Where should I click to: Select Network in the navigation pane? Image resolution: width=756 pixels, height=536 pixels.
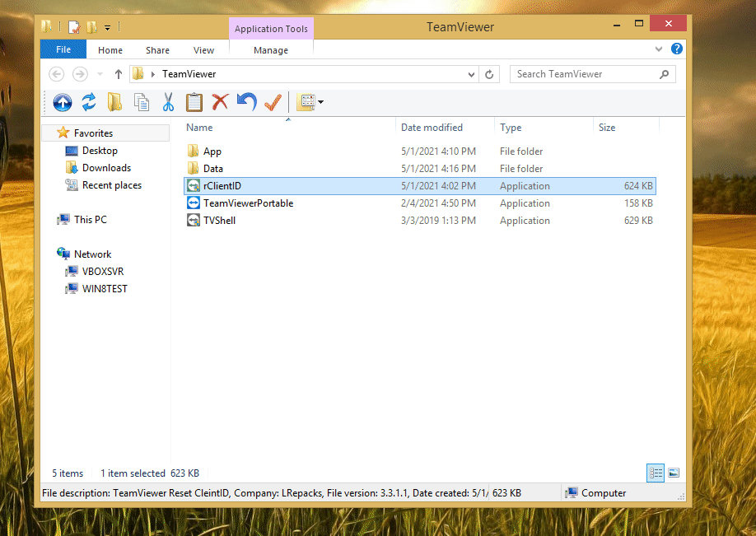[92, 254]
